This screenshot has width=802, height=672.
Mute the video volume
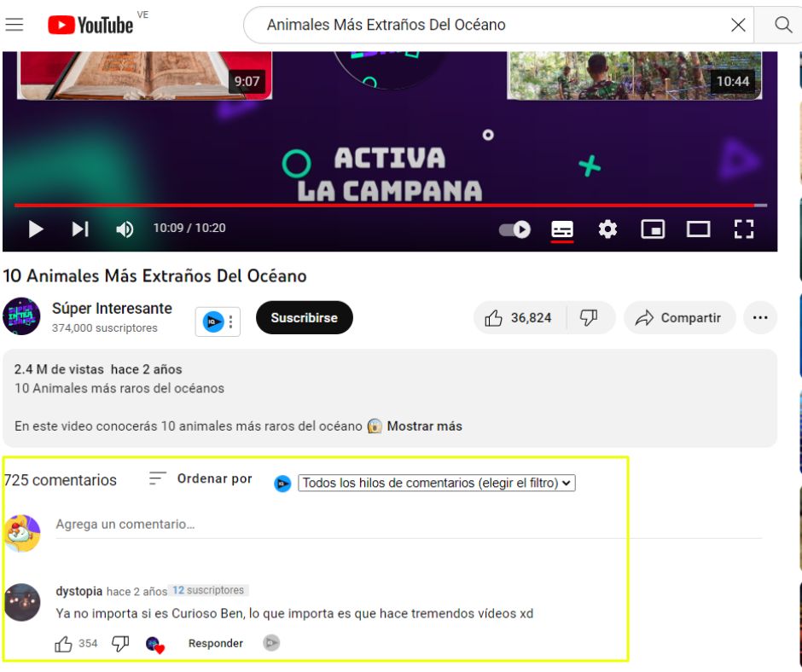point(124,229)
